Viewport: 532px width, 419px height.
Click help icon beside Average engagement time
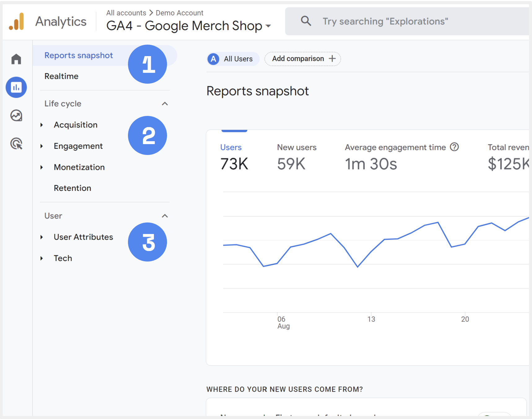[x=454, y=147]
